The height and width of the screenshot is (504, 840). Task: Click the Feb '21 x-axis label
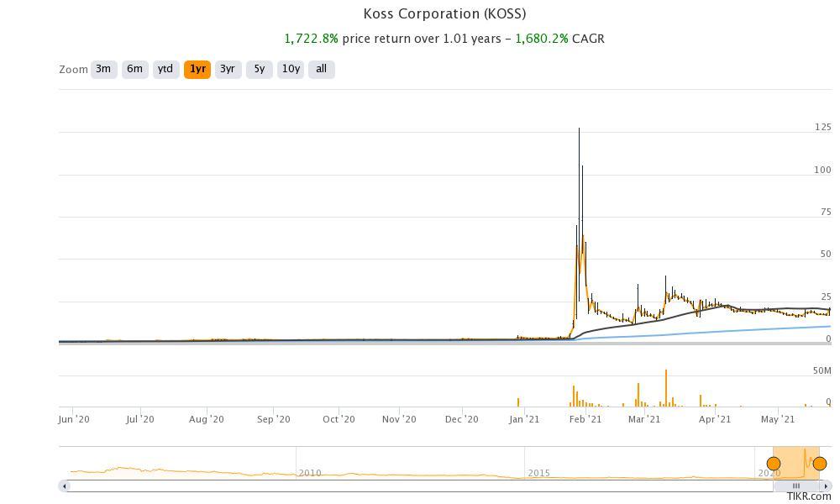(585, 419)
